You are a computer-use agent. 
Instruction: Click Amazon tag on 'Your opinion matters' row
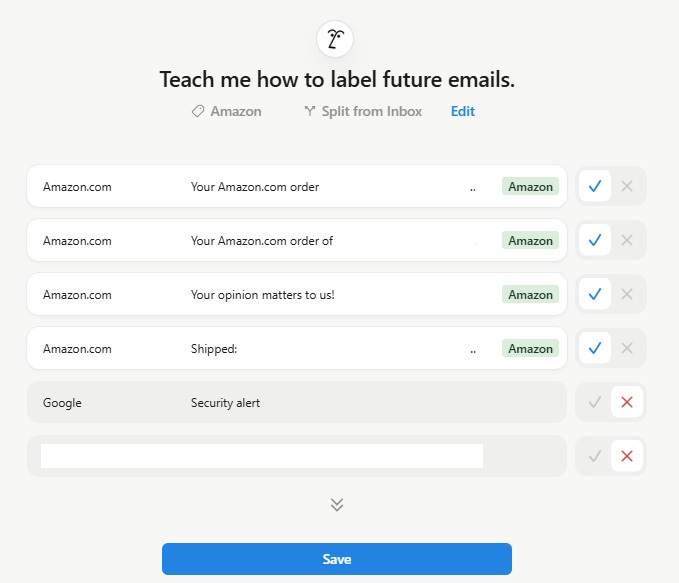(530, 294)
